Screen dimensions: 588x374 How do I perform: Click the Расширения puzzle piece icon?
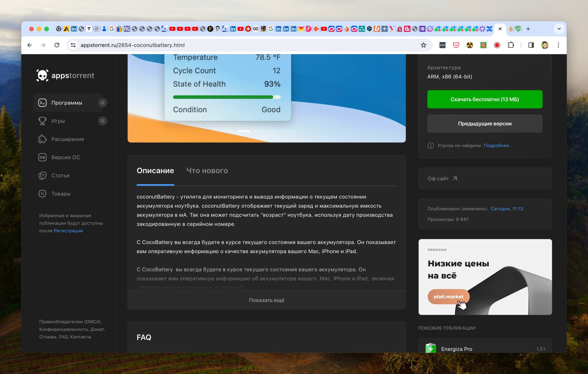pos(42,139)
